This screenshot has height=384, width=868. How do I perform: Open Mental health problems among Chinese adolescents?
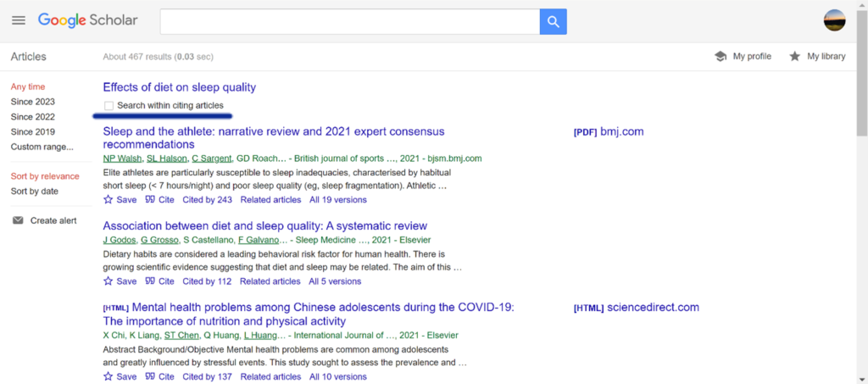[x=309, y=314]
